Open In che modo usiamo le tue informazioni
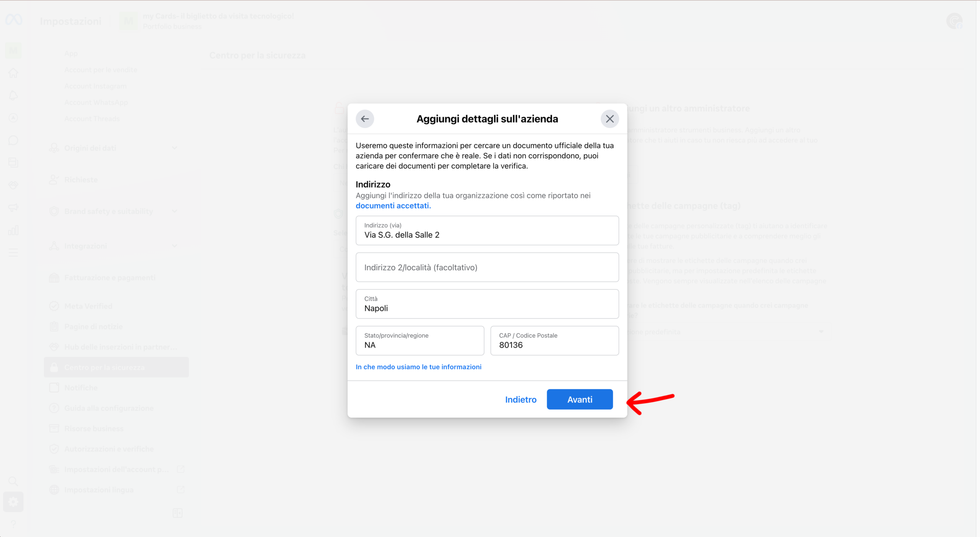The image size is (980, 537). pos(418,367)
